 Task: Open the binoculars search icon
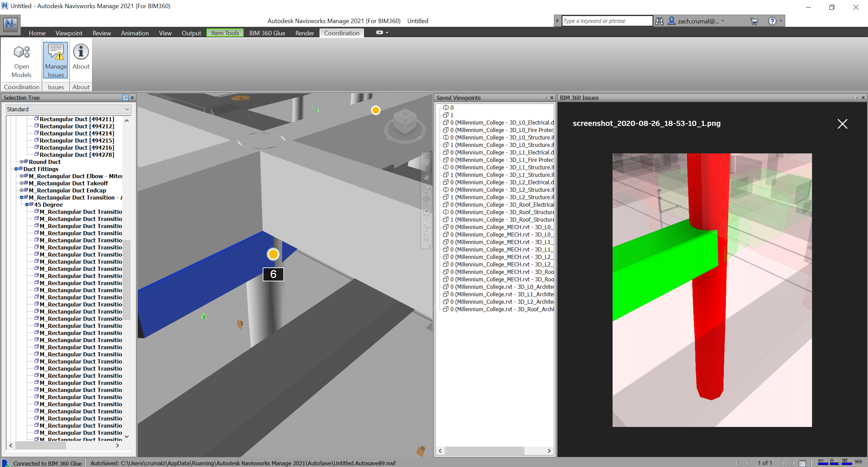659,21
